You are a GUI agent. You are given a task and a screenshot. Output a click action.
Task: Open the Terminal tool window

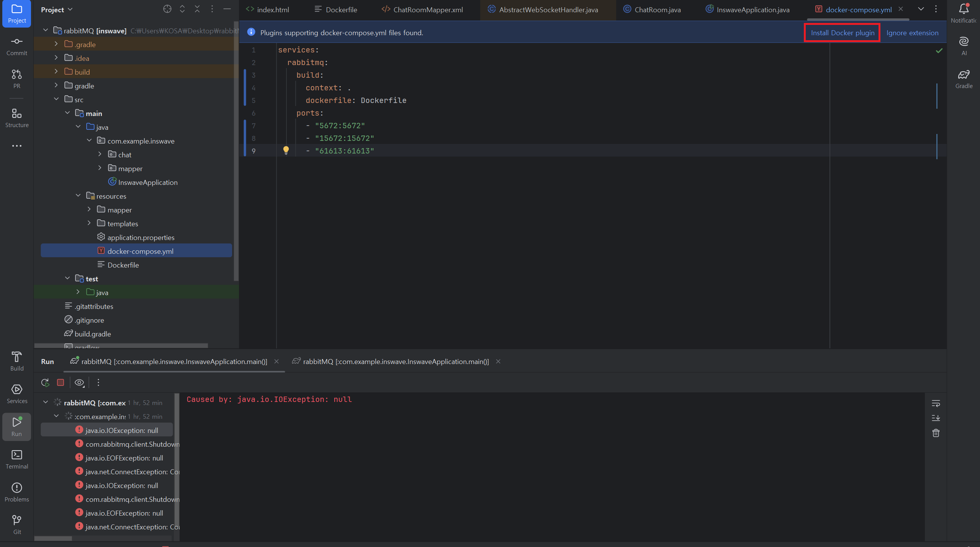pyautogui.click(x=16, y=459)
